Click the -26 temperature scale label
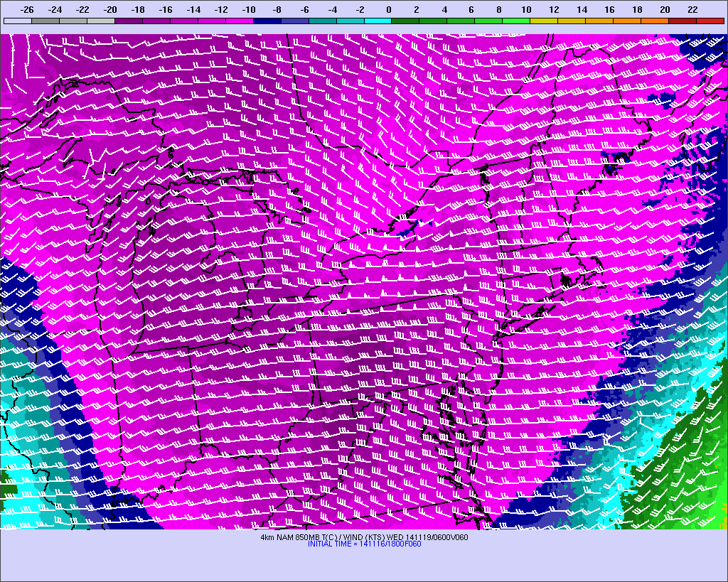The width and height of the screenshot is (728, 582). click(x=28, y=9)
